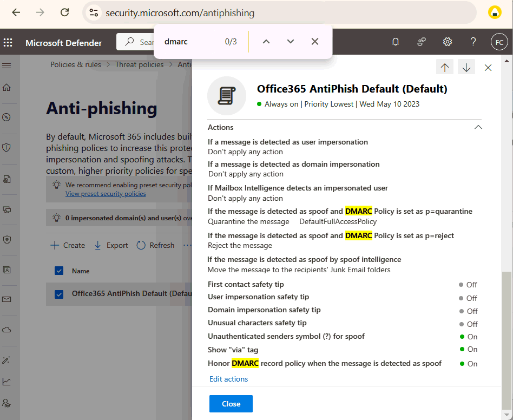Click 'Show "via" tag' setting label
The width and height of the screenshot is (513, 420).
click(x=233, y=350)
